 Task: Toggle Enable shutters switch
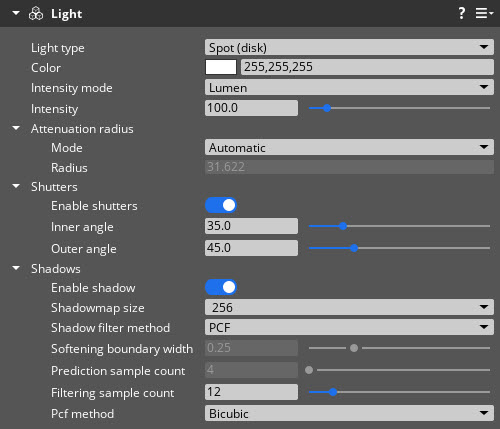(221, 205)
